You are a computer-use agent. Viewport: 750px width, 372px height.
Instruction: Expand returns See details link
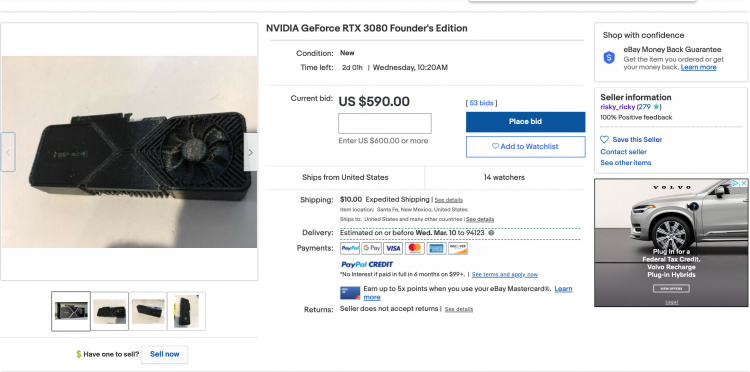tap(459, 309)
